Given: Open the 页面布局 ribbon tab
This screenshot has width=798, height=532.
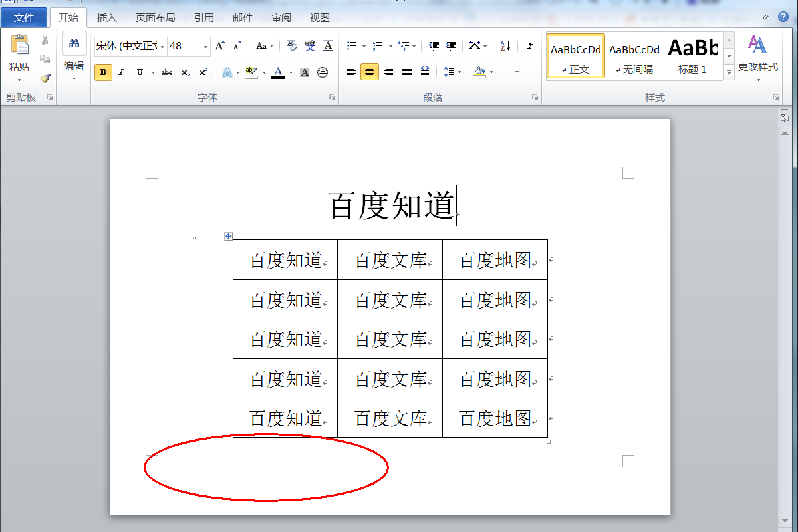Looking at the screenshot, I should coord(155,18).
